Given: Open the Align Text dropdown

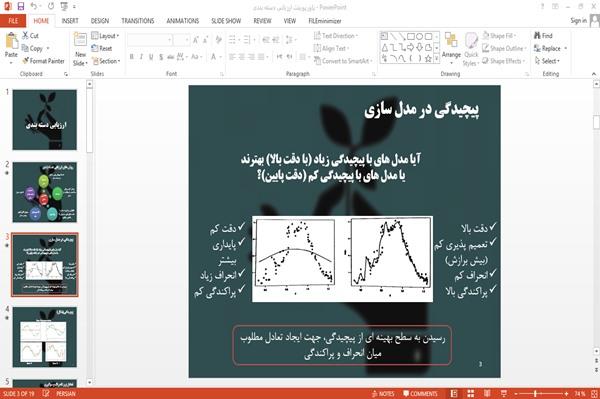Looking at the screenshot, I should [x=331, y=48].
